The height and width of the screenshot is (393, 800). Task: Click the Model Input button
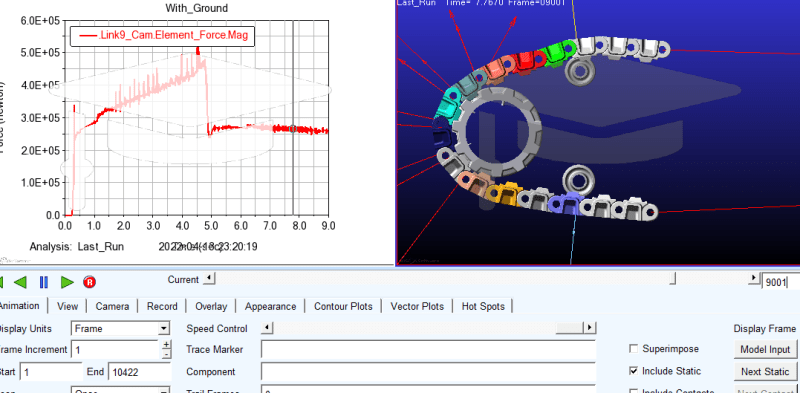(x=765, y=350)
